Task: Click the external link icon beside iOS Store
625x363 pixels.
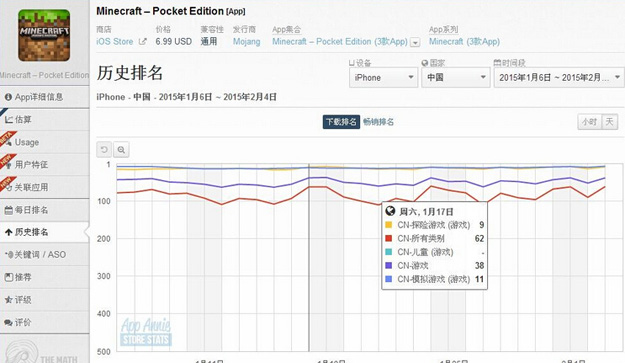Action: tap(142, 41)
